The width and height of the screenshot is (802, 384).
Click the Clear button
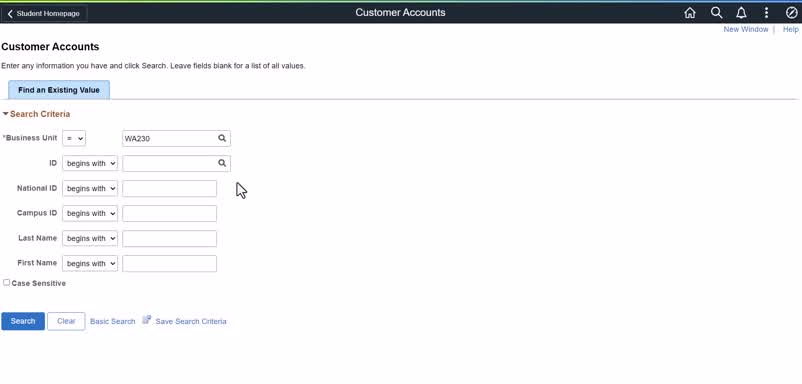click(x=66, y=321)
